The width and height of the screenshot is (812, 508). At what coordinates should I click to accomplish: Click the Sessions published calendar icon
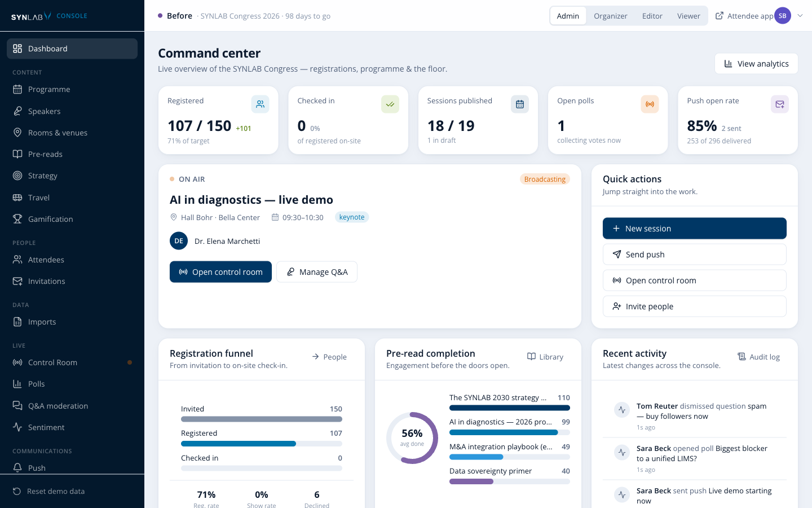(x=520, y=104)
